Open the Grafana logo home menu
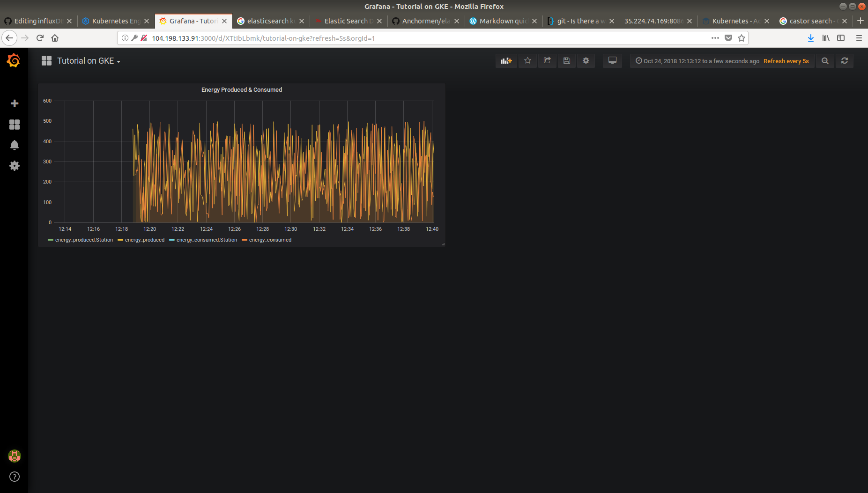The height and width of the screenshot is (493, 868). click(14, 60)
